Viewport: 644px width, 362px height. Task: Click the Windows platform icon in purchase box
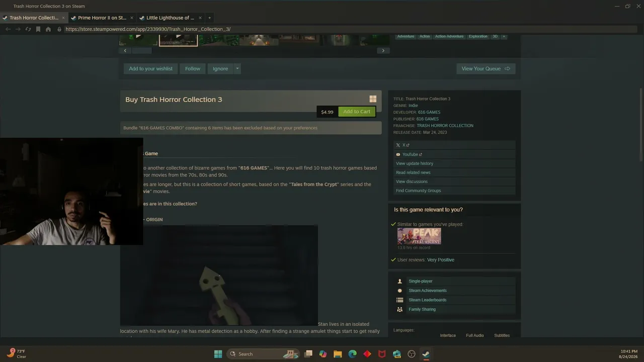pos(373,100)
